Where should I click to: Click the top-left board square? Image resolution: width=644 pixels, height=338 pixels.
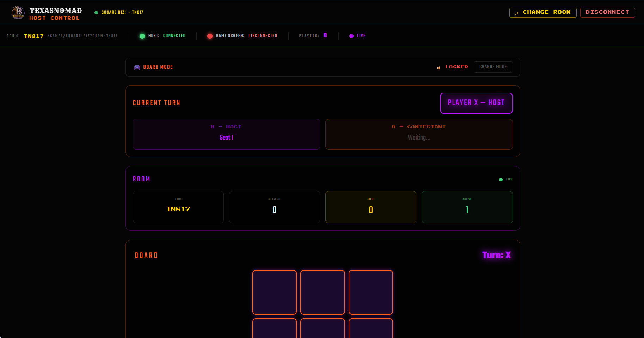275,292
